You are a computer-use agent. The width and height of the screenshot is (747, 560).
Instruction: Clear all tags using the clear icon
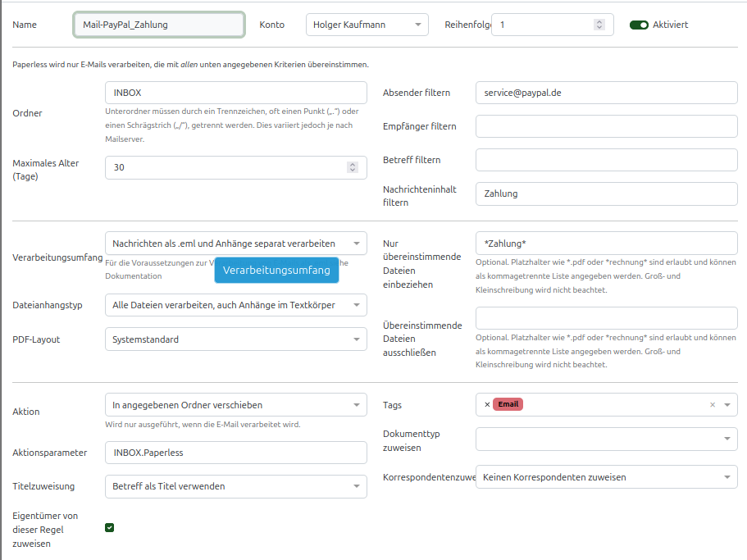tap(712, 404)
